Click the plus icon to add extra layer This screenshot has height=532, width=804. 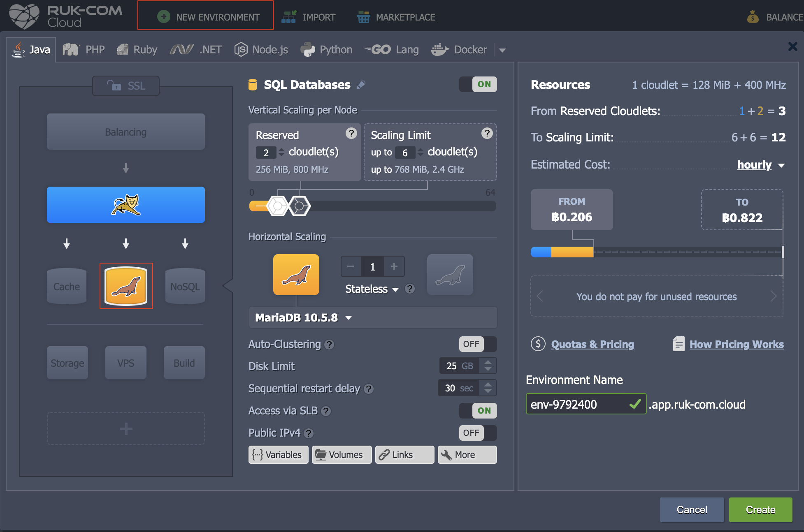[126, 429]
